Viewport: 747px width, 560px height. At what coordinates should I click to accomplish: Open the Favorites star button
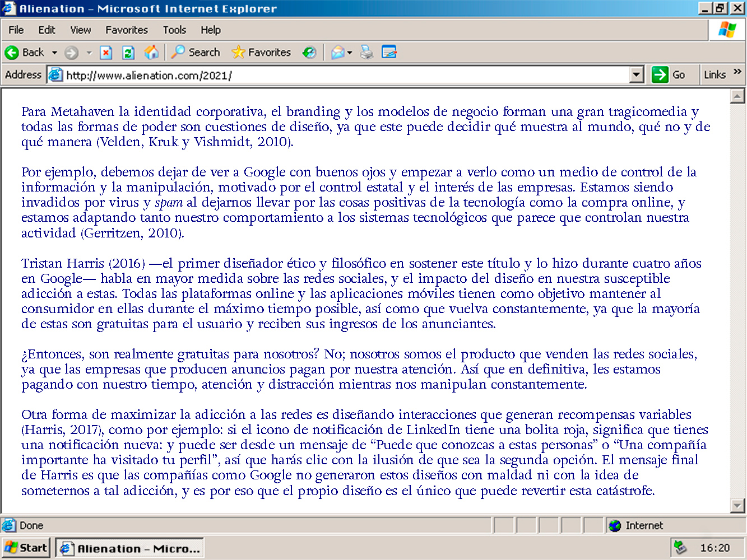pyautogui.click(x=261, y=53)
